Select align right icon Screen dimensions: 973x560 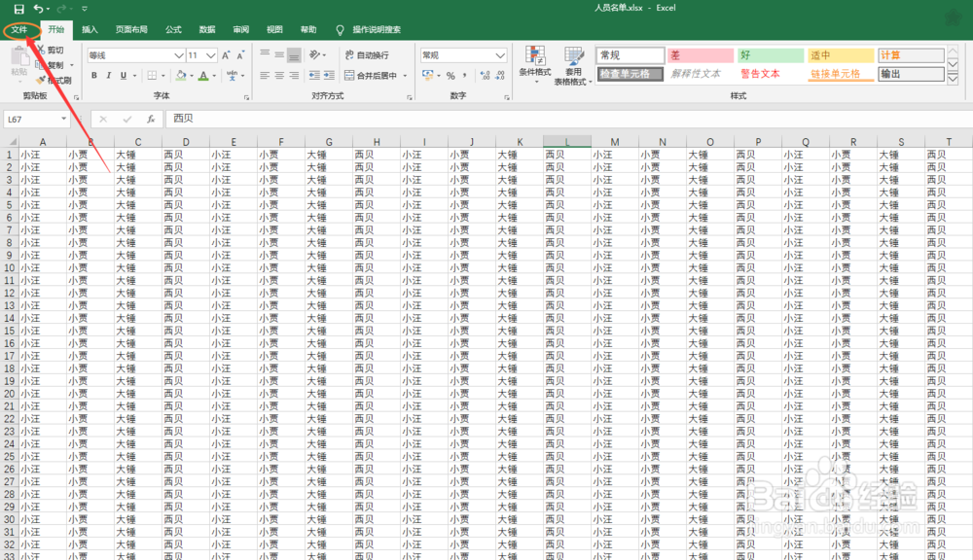pyautogui.click(x=294, y=76)
